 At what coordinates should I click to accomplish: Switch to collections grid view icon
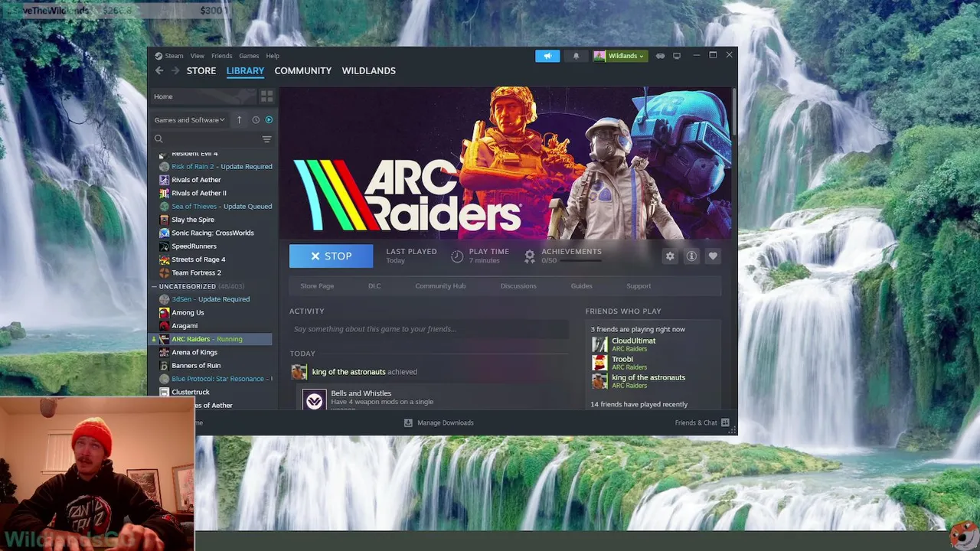[266, 96]
